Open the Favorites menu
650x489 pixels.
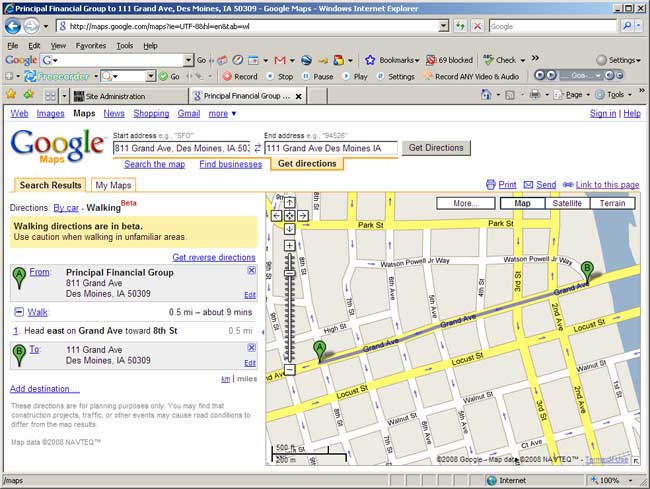(x=91, y=46)
